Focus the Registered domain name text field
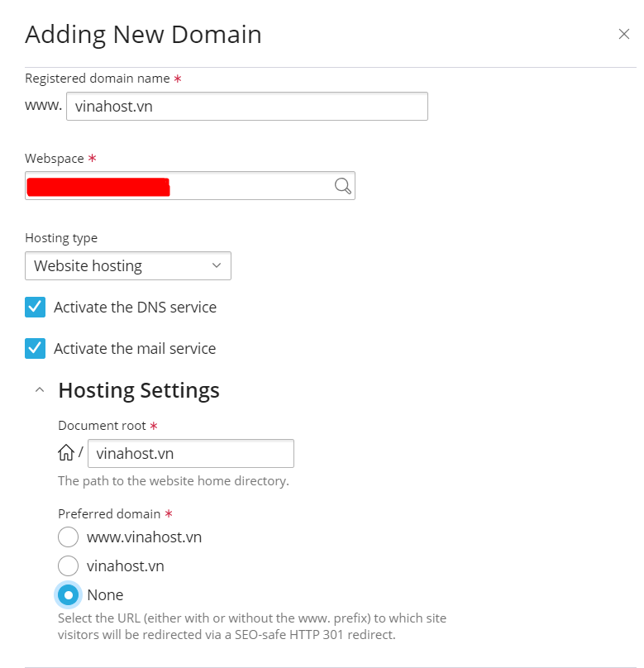 click(x=246, y=106)
